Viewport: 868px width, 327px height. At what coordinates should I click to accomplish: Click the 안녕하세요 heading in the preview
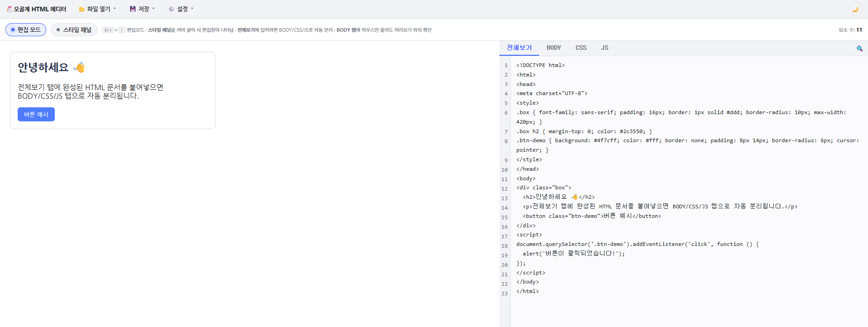click(x=51, y=67)
